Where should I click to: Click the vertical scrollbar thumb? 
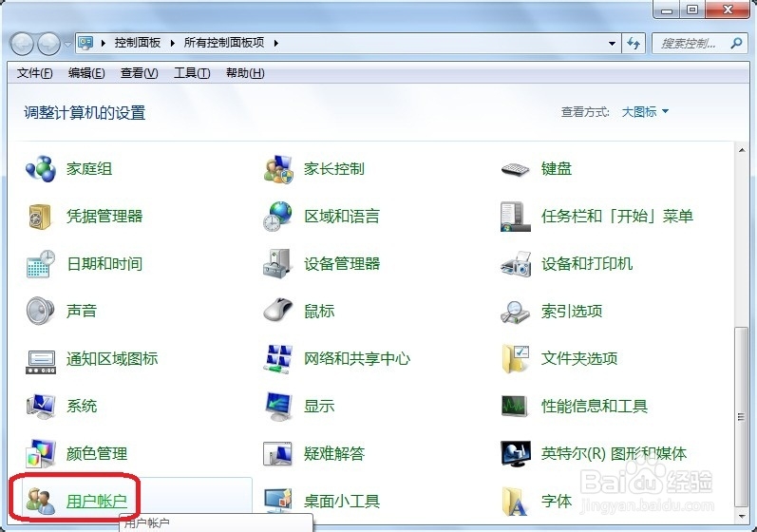741,417
